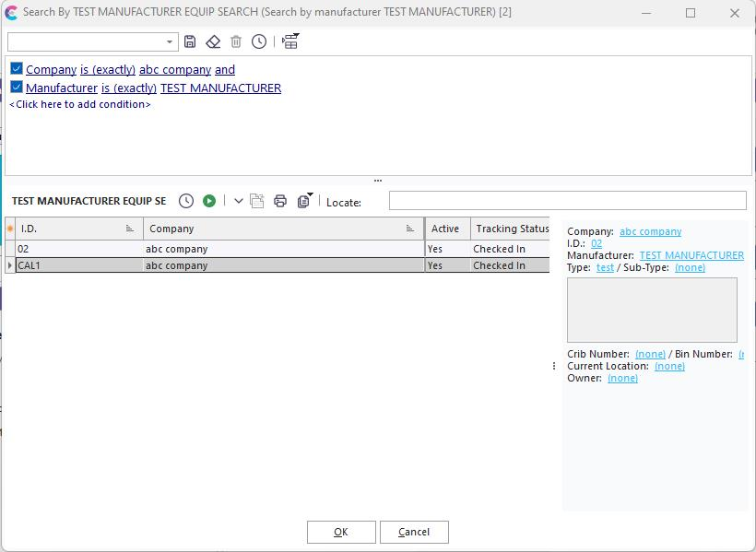Expand the chevron dropdown in results toolbar
The image size is (756, 552).
[x=239, y=201]
